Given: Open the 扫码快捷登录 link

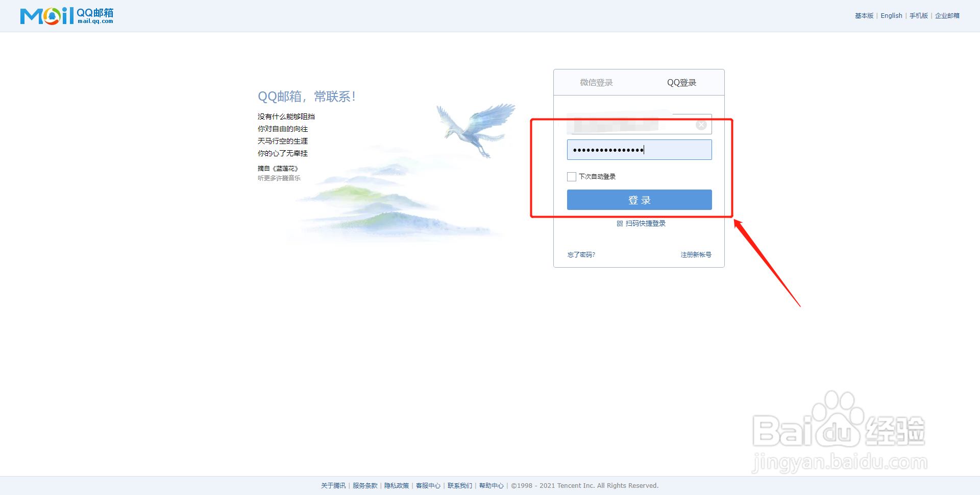Looking at the screenshot, I should pyautogui.click(x=646, y=224).
